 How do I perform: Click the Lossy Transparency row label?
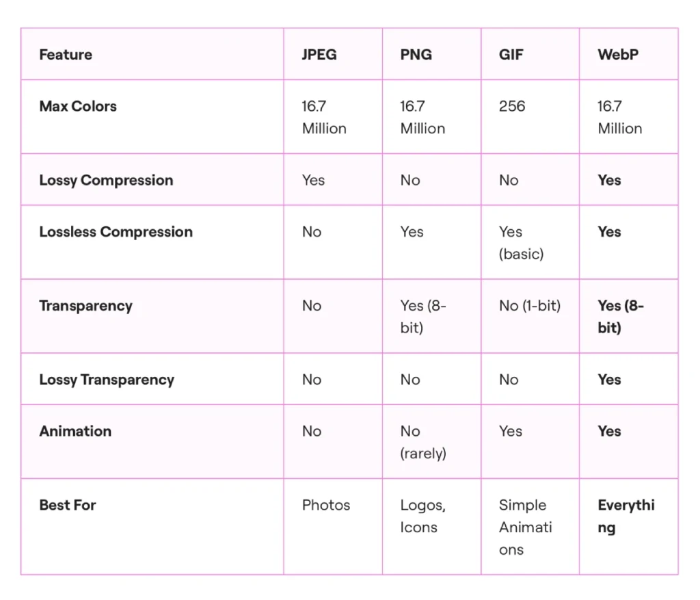tap(107, 380)
